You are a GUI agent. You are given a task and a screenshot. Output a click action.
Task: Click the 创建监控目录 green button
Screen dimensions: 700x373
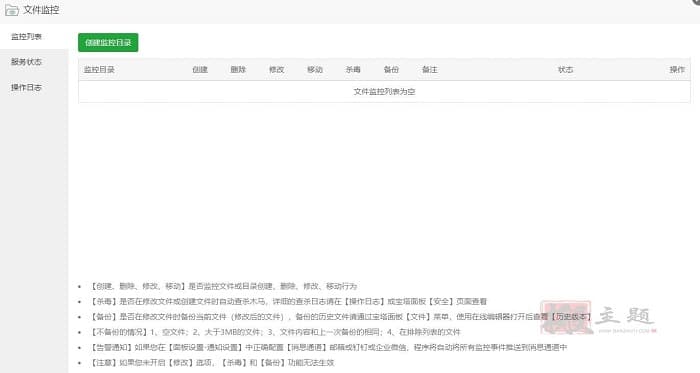pos(108,42)
